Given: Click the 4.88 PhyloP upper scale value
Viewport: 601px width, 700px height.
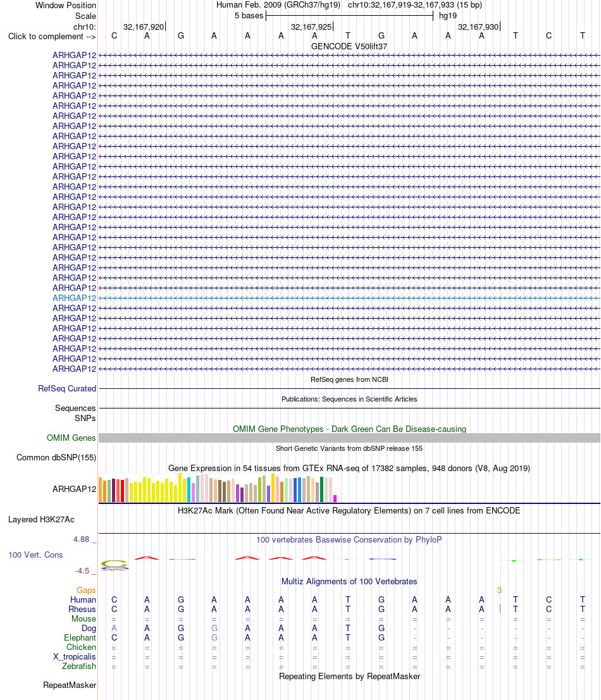Looking at the screenshot, I should pyautogui.click(x=81, y=540).
